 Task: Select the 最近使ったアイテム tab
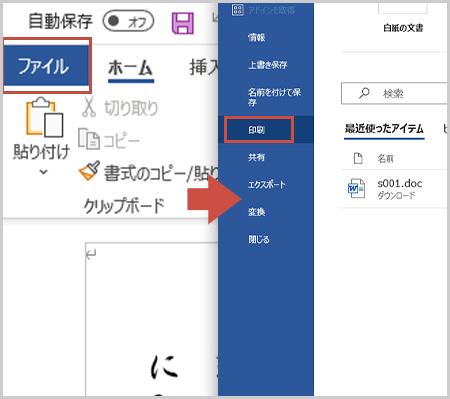(384, 129)
